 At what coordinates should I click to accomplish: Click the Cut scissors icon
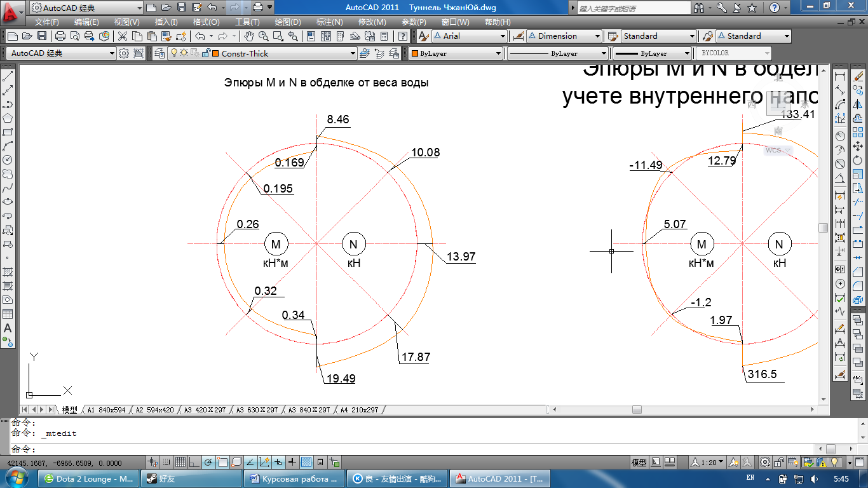point(122,36)
